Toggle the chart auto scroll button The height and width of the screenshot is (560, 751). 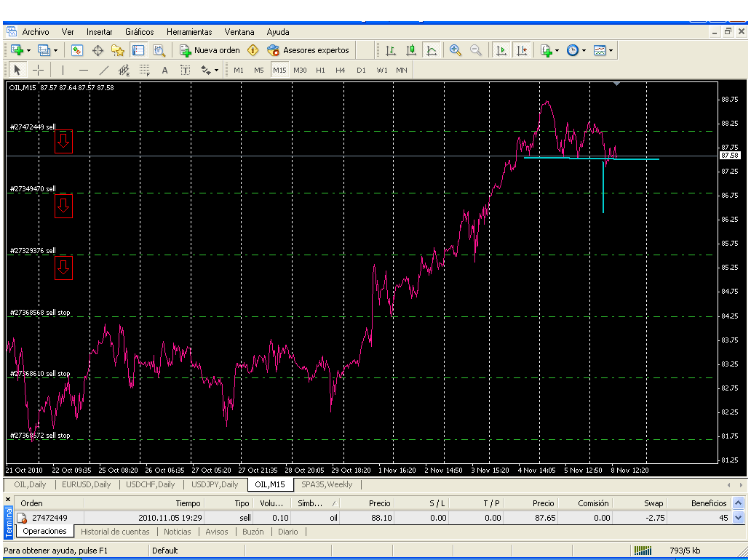(x=501, y=50)
